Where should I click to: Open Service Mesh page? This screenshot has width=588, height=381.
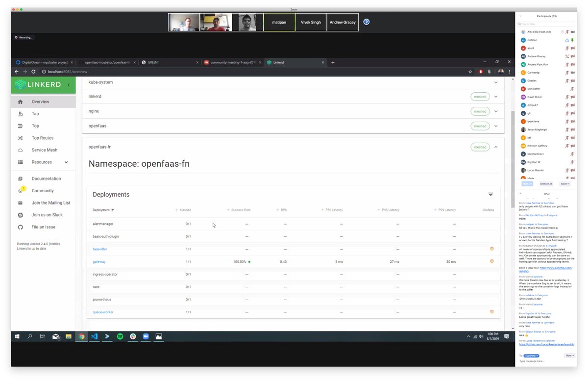pos(43,150)
